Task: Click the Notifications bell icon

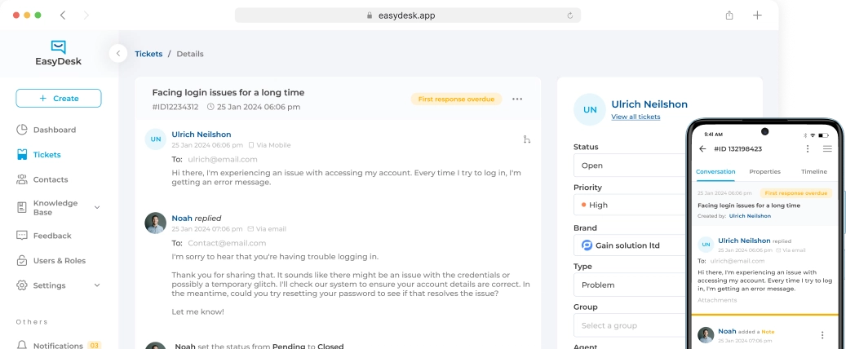Action: pos(22,346)
